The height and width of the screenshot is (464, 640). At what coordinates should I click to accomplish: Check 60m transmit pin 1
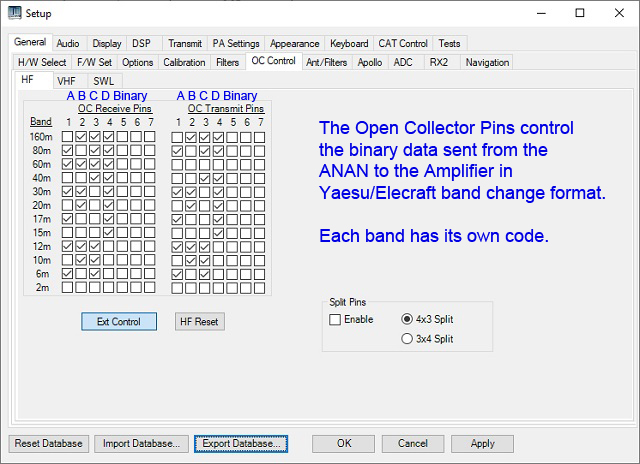tap(177, 164)
